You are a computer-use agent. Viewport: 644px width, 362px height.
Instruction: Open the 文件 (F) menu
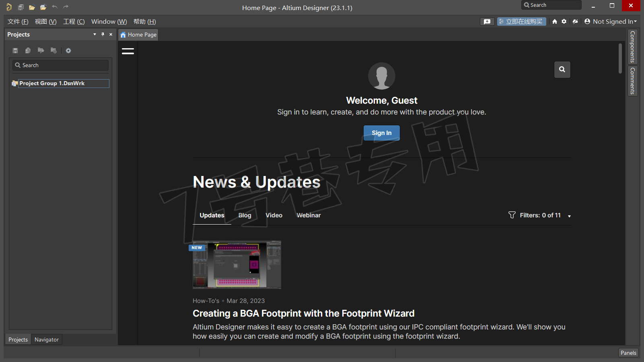[18, 22]
